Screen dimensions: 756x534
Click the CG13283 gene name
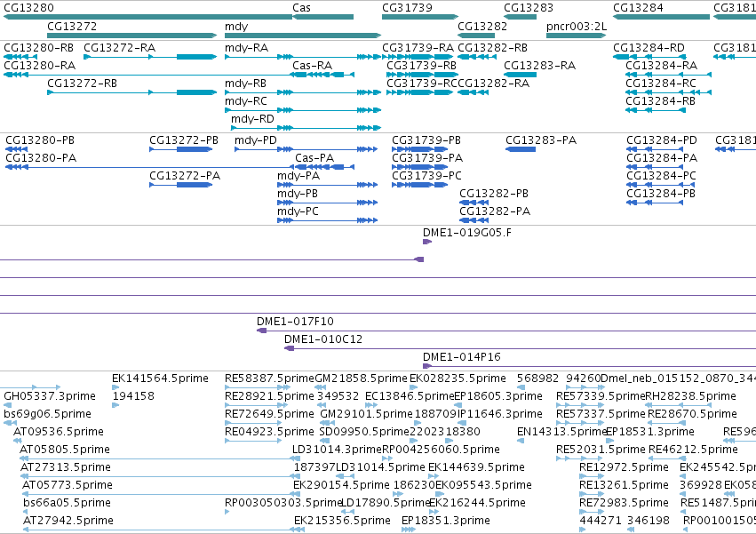(529, 8)
